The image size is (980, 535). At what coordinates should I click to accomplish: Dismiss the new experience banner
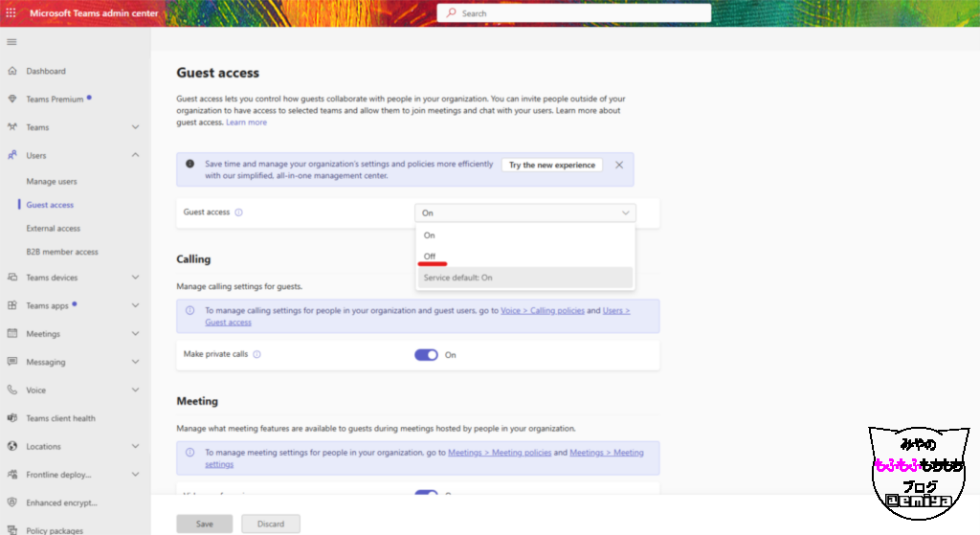point(619,165)
